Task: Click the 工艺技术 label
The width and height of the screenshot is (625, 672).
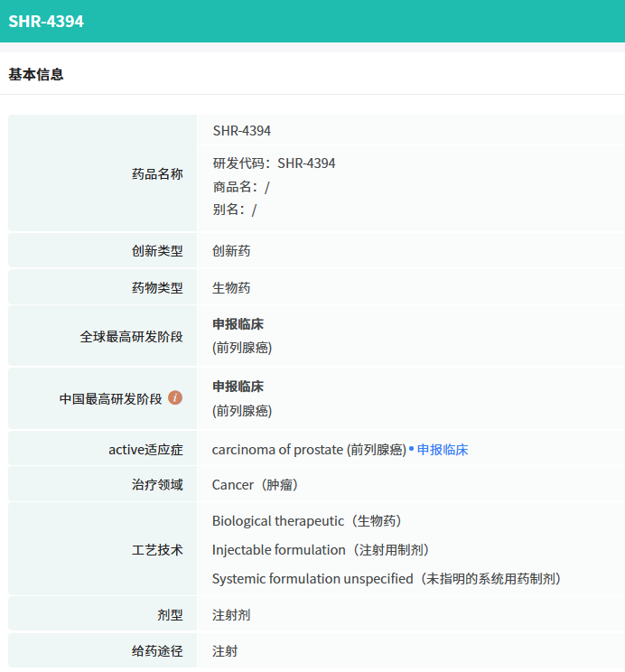Action: pyautogui.click(x=157, y=549)
